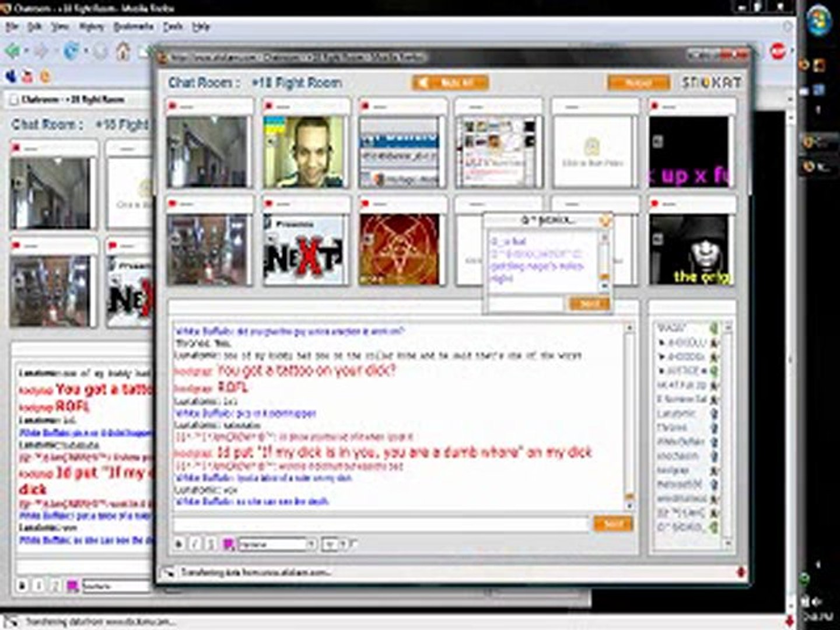Click the blue bookmarks-toolbar icon in the background Firefox window
840x630 pixels.
[10, 76]
